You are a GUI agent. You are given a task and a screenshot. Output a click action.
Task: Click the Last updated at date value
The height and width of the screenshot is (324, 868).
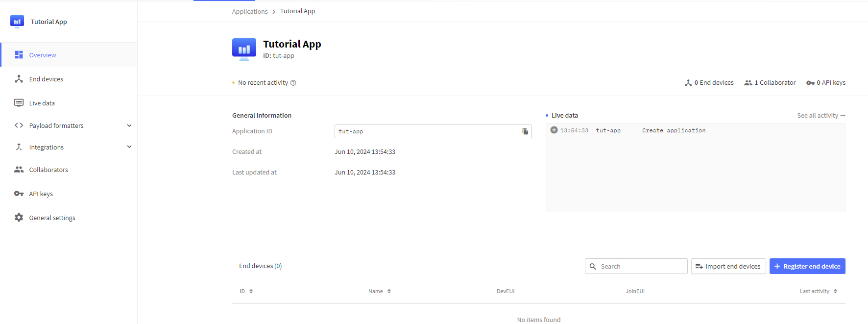click(365, 173)
